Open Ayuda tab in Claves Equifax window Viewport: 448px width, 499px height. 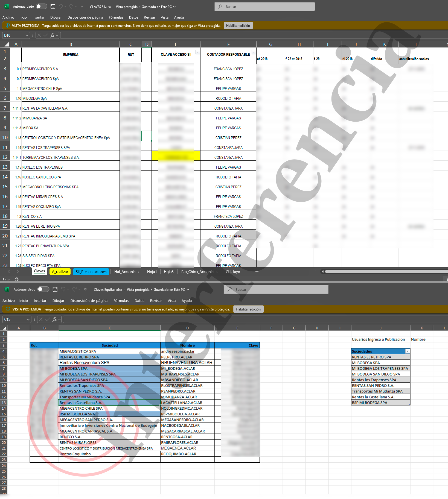tap(187, 301)
